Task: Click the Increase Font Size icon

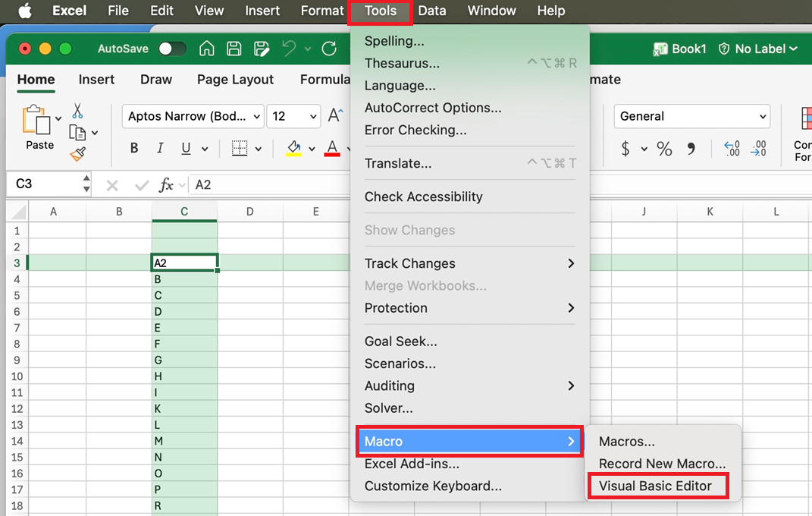Action: pos(335,115)
